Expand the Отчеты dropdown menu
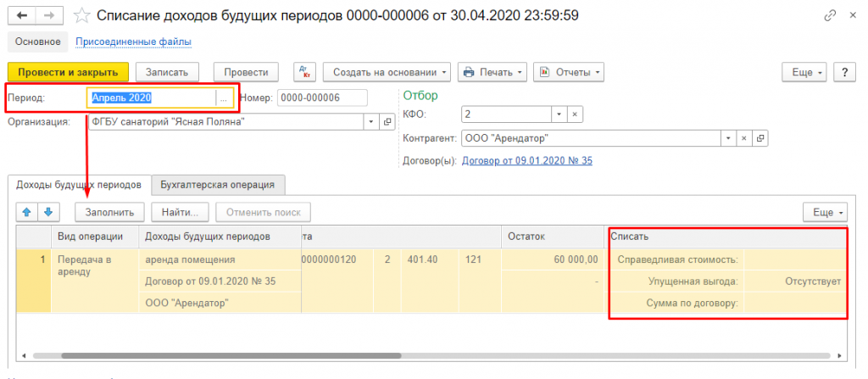The width and height of the screenshot is (868, 379). tap(568, 73)
